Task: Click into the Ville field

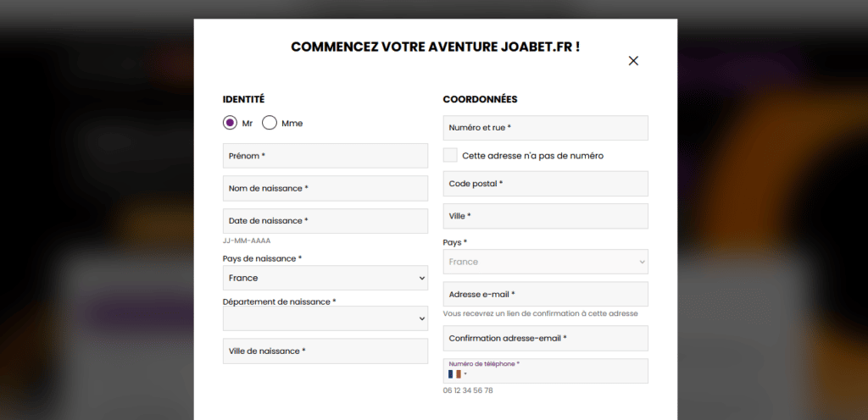Action: point(545,216)
